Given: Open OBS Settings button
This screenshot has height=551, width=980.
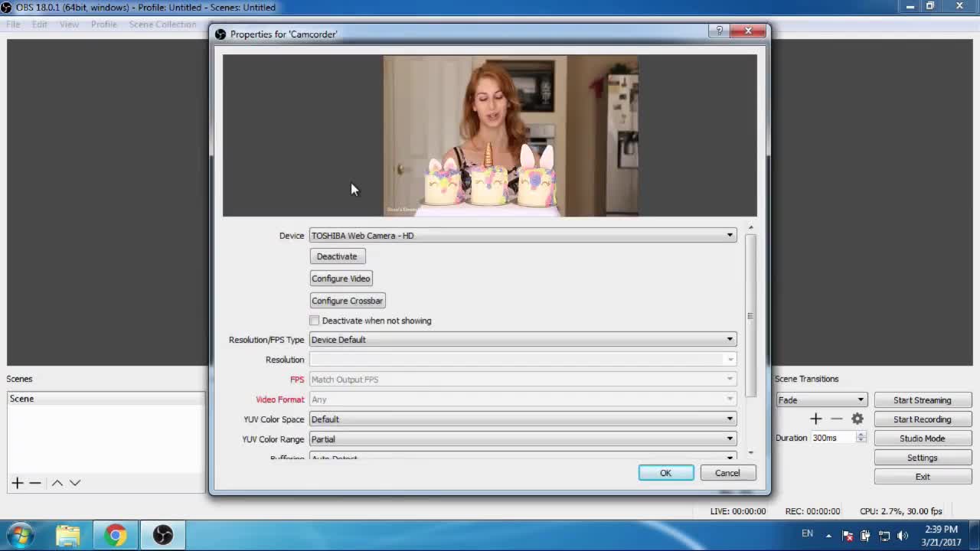Looking at the screenshot, I should click(x=922, y=458).
